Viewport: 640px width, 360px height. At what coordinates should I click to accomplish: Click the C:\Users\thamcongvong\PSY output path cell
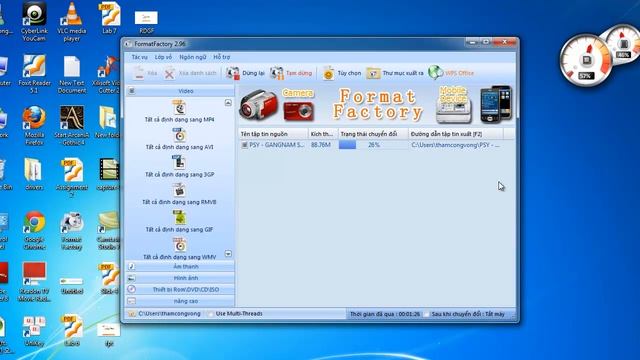point(455,145)
